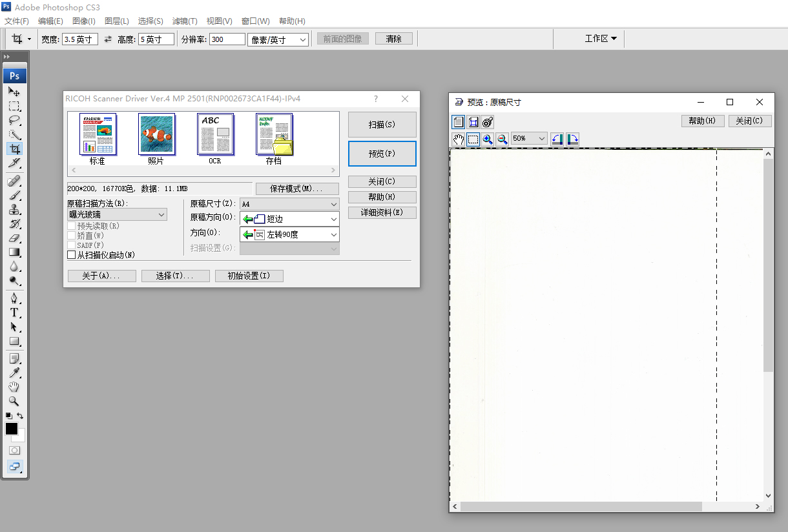Click the 扫描(S) scan button
This screenshot has height=532, width=788.
(x=382, y=125)
